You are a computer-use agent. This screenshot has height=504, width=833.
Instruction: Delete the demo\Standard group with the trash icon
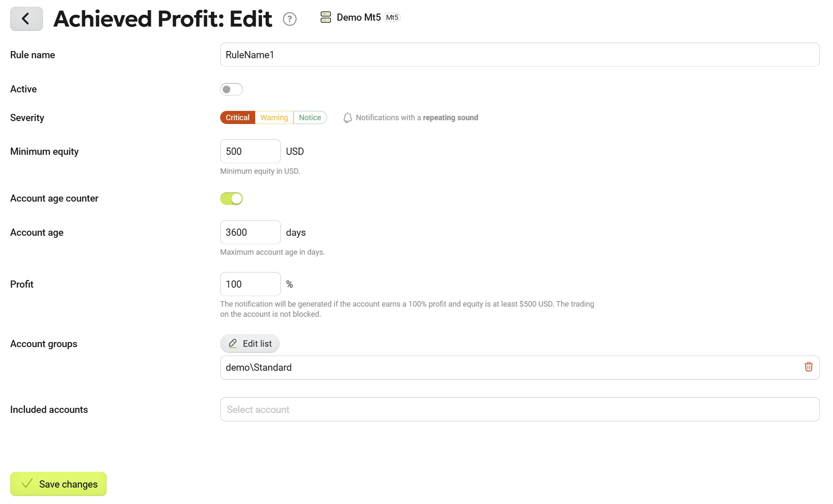pos(808,367)
